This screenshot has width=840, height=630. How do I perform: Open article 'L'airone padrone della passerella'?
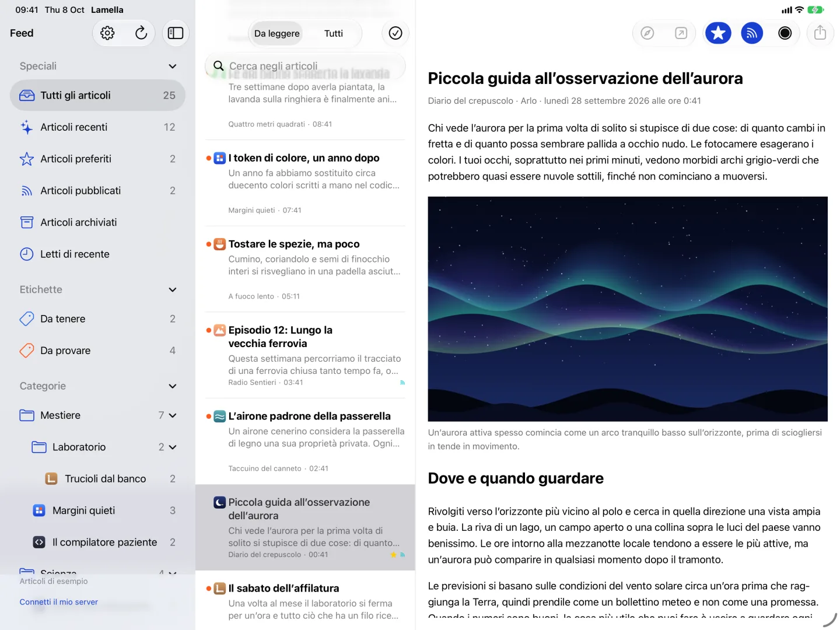coord(305,442)
